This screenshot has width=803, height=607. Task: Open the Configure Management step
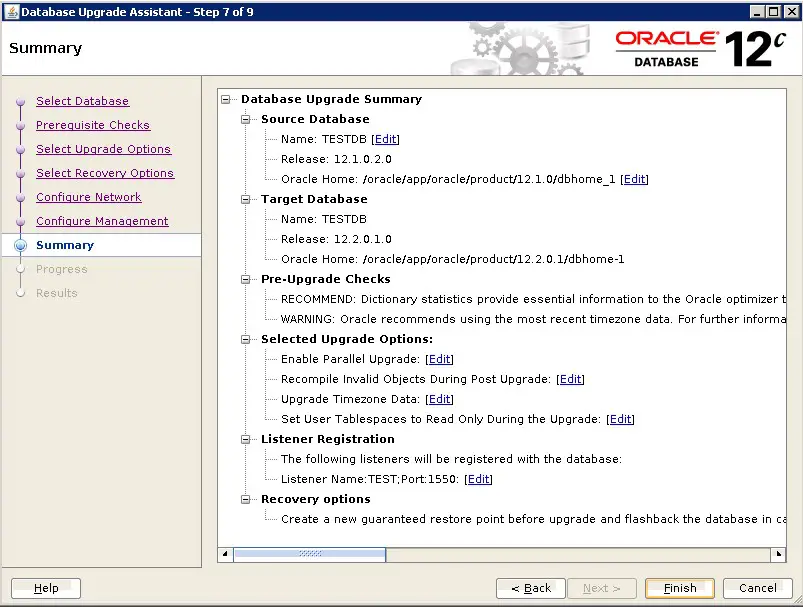(102, 221)
